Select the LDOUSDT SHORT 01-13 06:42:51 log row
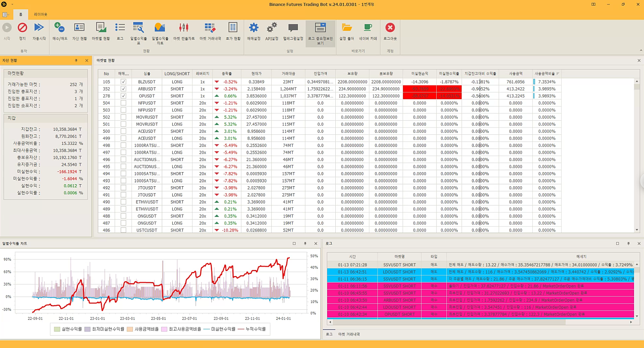644x348 pixels. tap(480, 272)
